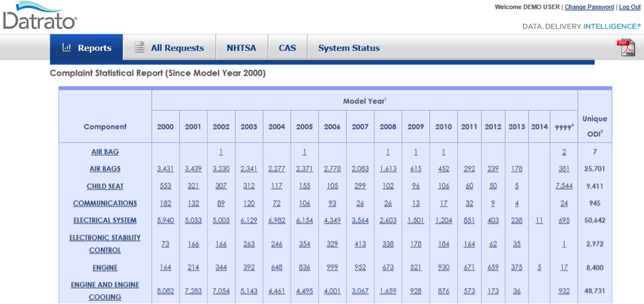Open the NHTSA tab
The width and height of the screenshot is (644, 304).
coord(242,48)
